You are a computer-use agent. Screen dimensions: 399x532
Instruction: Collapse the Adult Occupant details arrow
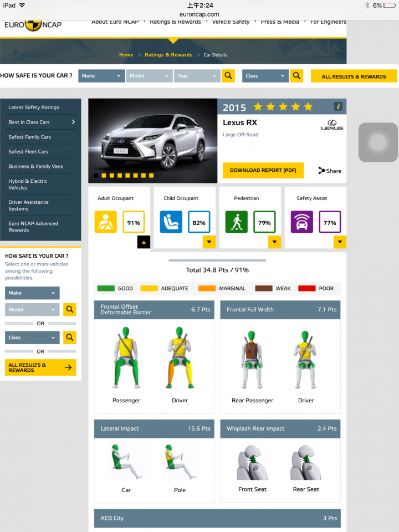click(144, 242)
